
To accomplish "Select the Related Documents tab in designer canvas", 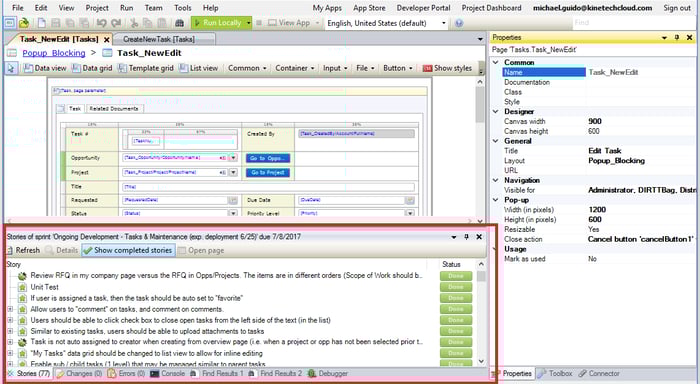I will point(114,109).
